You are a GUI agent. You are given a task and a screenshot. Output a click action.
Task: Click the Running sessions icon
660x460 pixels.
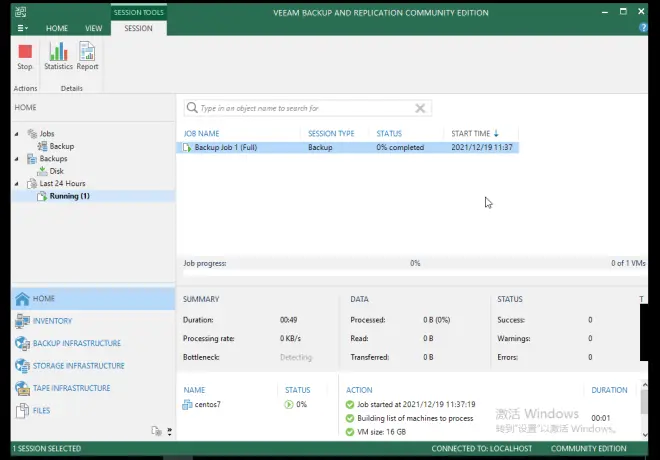(42, 196)
